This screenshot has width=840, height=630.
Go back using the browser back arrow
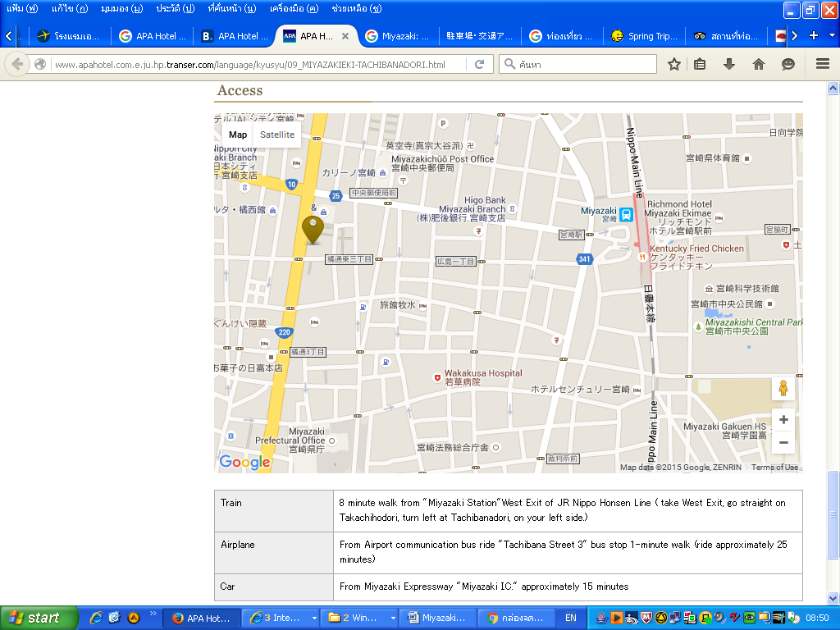point(17,64)
